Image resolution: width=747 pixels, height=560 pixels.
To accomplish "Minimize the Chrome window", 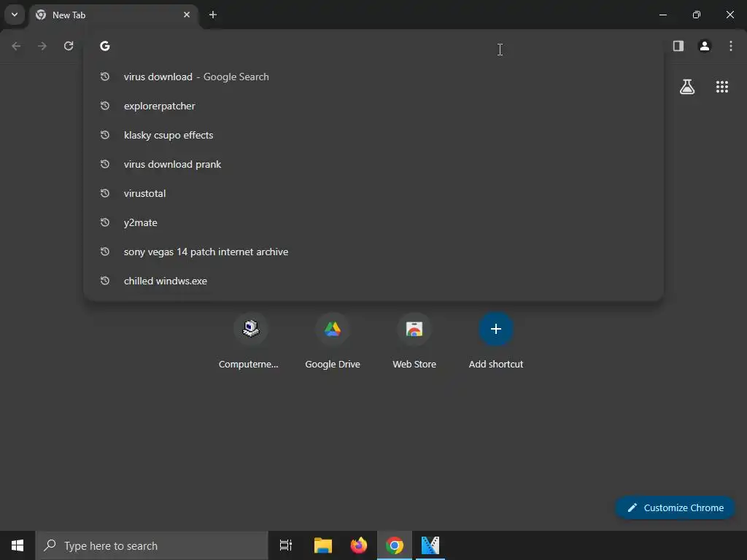I will point(662,15).
